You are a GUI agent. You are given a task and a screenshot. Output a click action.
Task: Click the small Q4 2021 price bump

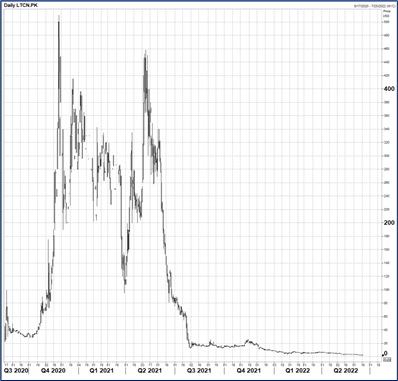(x=248, y=341)
